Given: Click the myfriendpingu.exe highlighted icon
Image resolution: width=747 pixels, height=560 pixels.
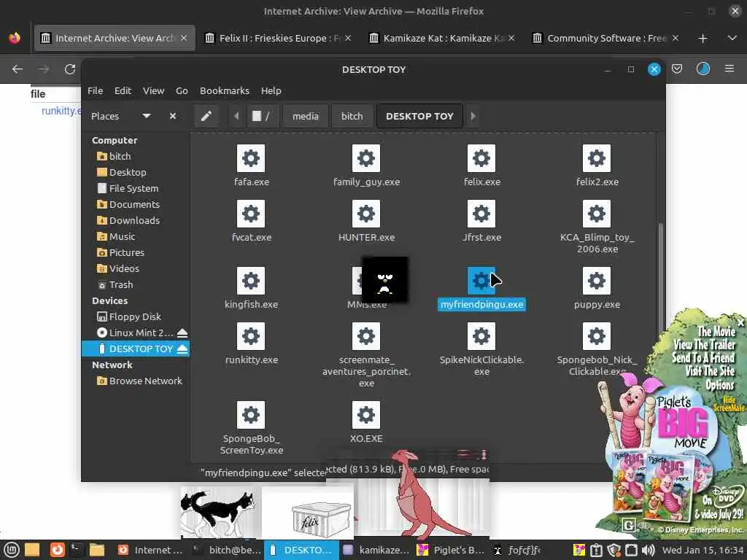Looking at the screenshot, I should (x=481, y=281).
